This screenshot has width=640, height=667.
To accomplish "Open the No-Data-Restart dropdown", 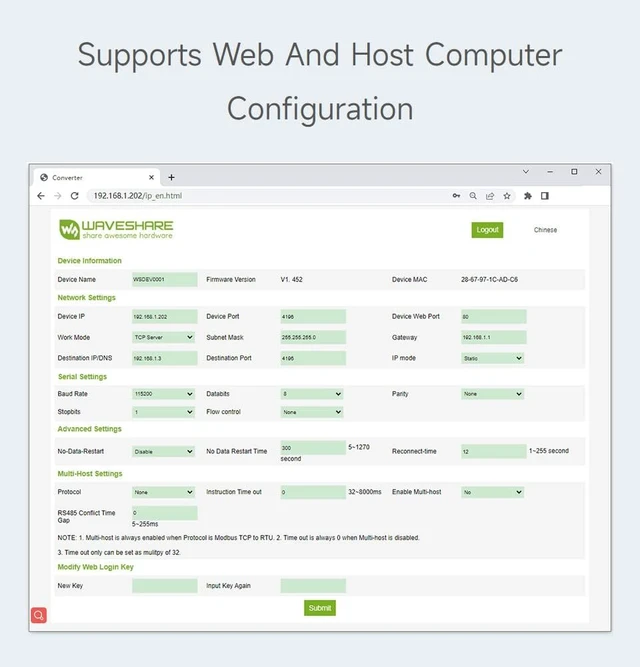I will click(x=163, y=451).
